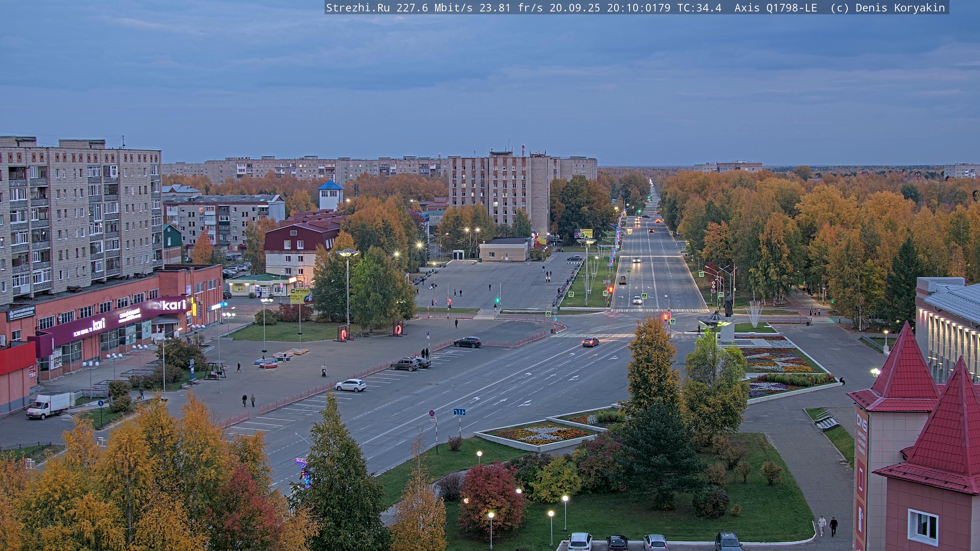The image size is (980, 551).
Task: Click the white delivery truck at left
Action: [49, 406]
